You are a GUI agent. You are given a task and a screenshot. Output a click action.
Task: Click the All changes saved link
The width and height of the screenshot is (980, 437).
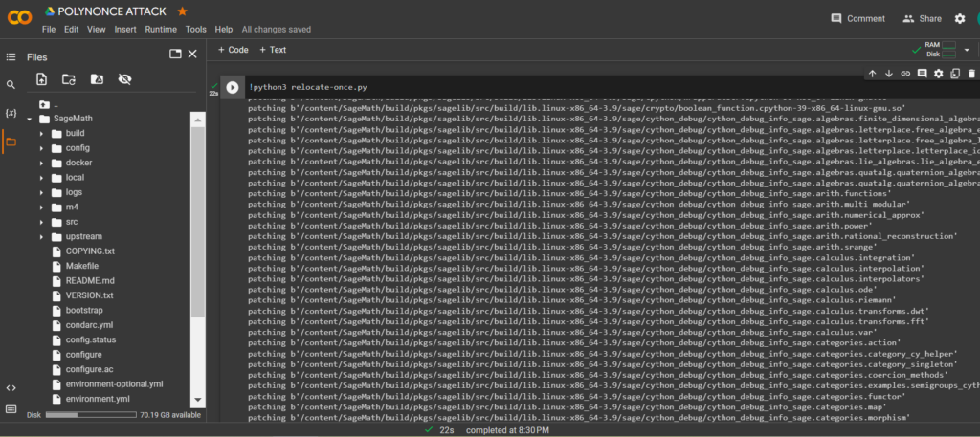[x=277, y=30]
